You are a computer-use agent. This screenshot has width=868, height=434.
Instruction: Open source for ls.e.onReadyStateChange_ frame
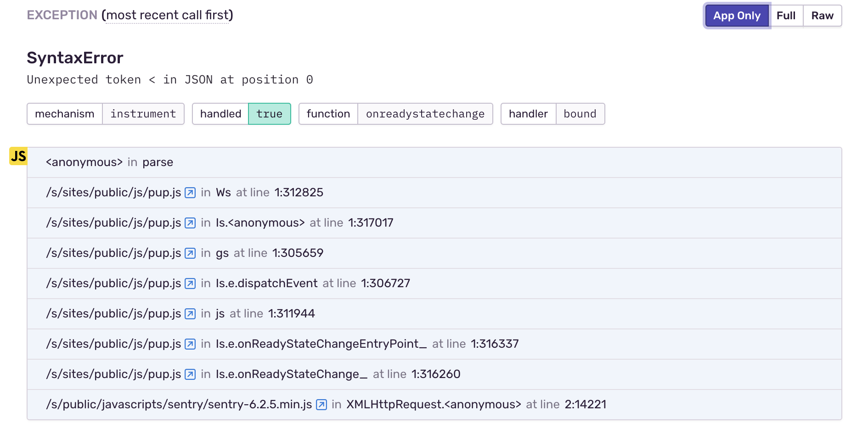tap(190, 374)
